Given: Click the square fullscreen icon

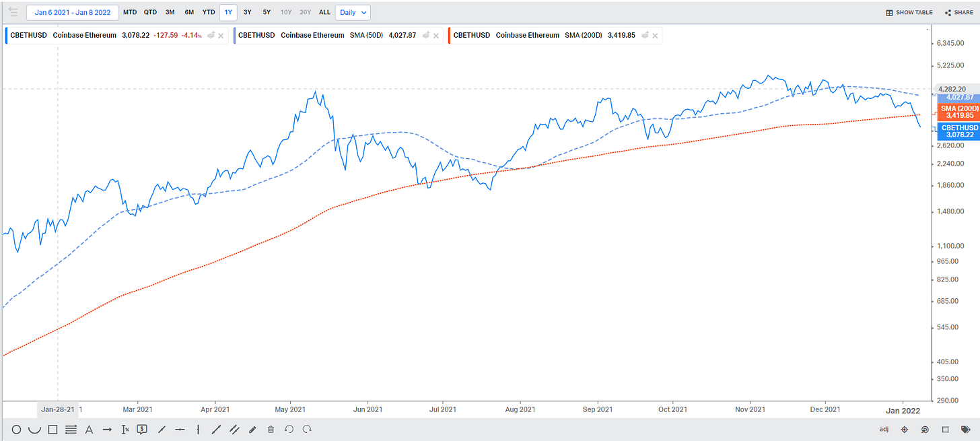Looking at the screenshot, I should tap(945, 429).
